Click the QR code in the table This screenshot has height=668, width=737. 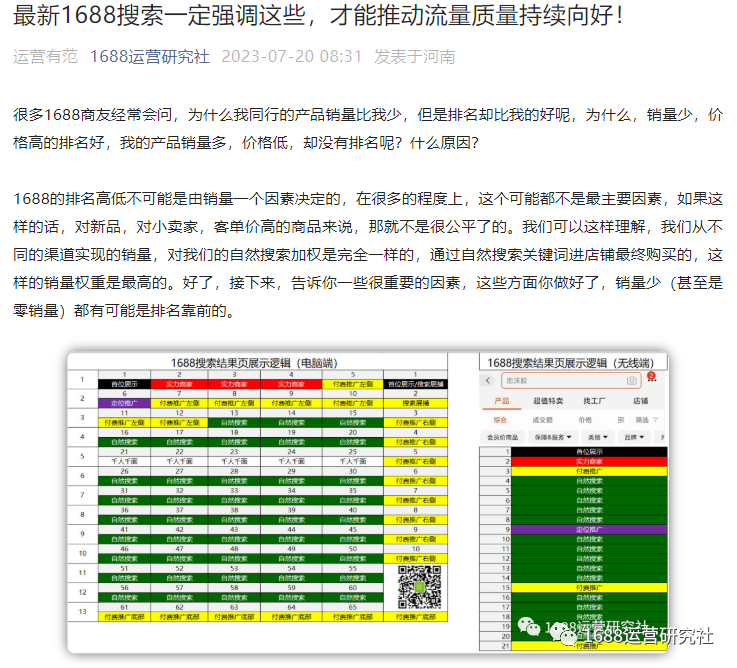coord(419,587)
